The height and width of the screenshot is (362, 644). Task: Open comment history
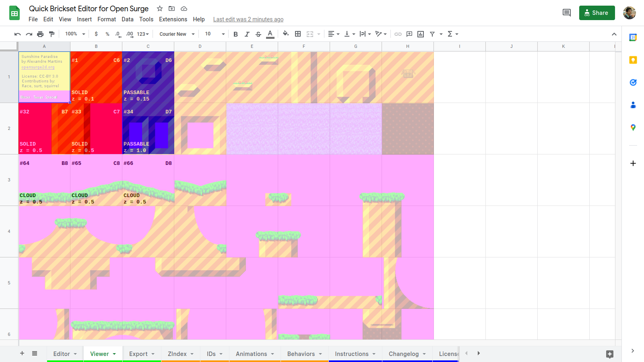(x=567, y=13)
